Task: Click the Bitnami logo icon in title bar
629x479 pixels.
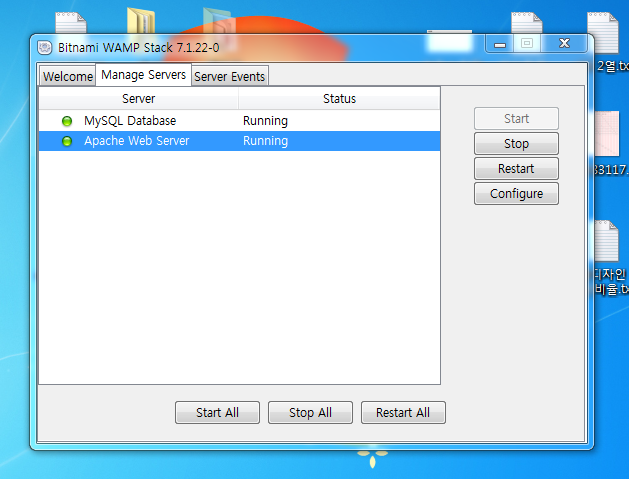Action: [45, 47]
